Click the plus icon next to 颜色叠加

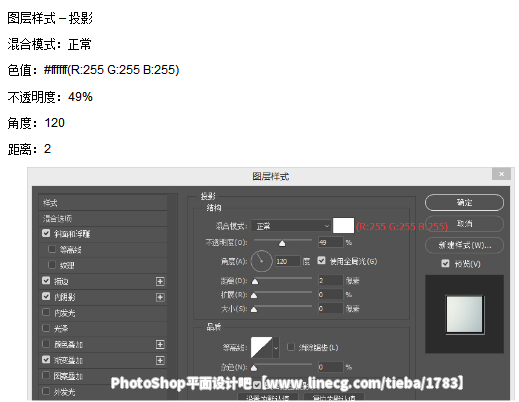point(160,345)
